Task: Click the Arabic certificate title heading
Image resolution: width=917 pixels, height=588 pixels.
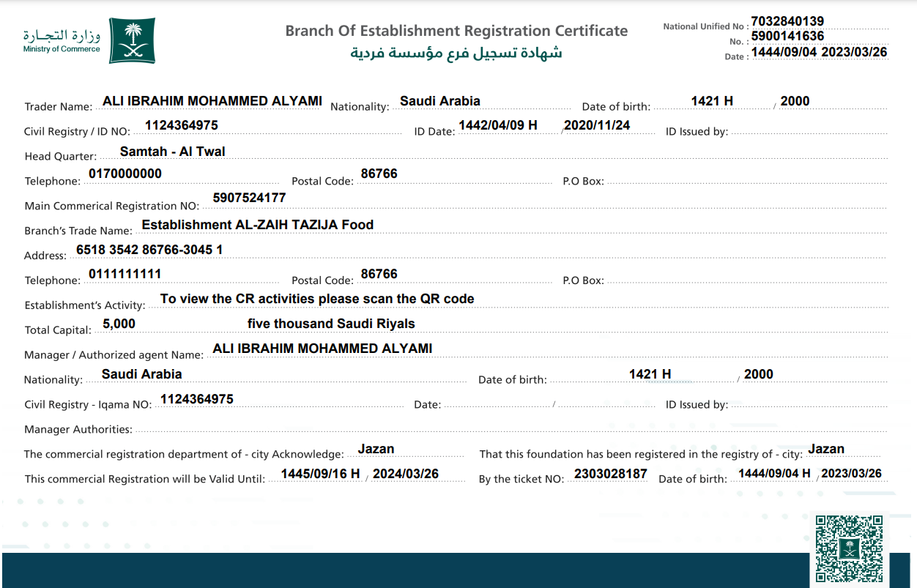Action: (x=456, y=53)
